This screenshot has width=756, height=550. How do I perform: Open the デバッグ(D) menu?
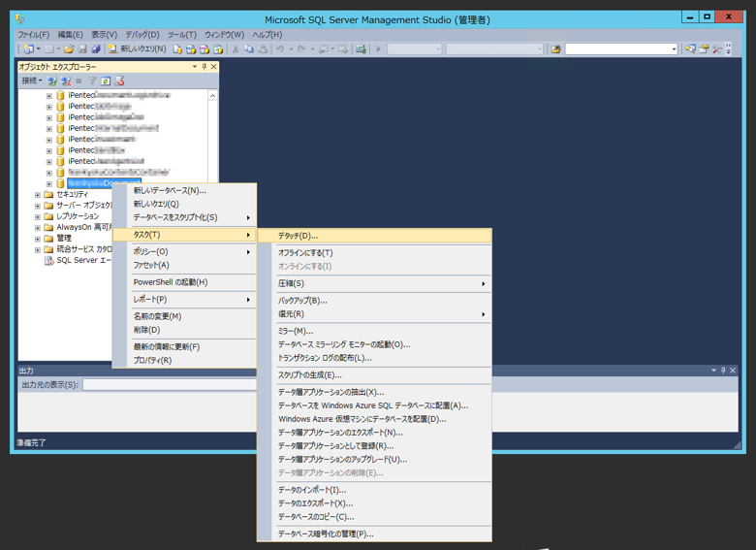142,35
